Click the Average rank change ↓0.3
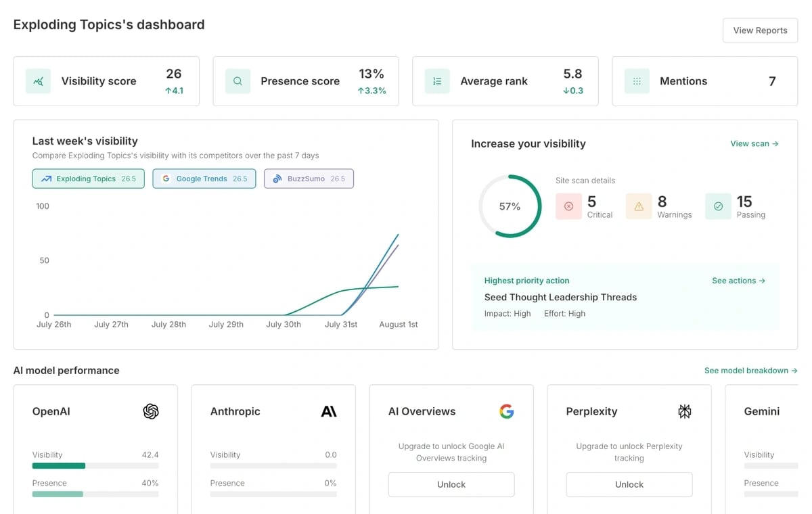 pos(573,91)
